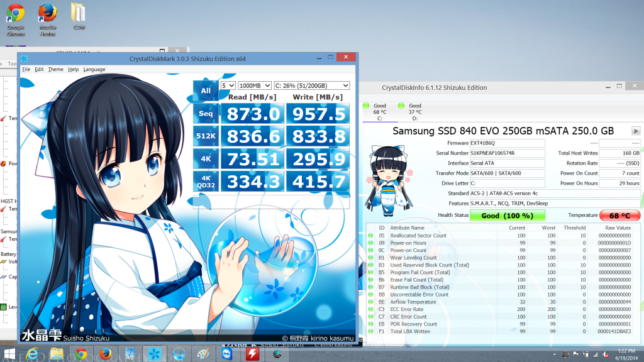The width and height of the screenshot is (644, 362).
Task: Click the CrystalDiskMark snowflake title bar icon
Action: click(x=24, y=58)
